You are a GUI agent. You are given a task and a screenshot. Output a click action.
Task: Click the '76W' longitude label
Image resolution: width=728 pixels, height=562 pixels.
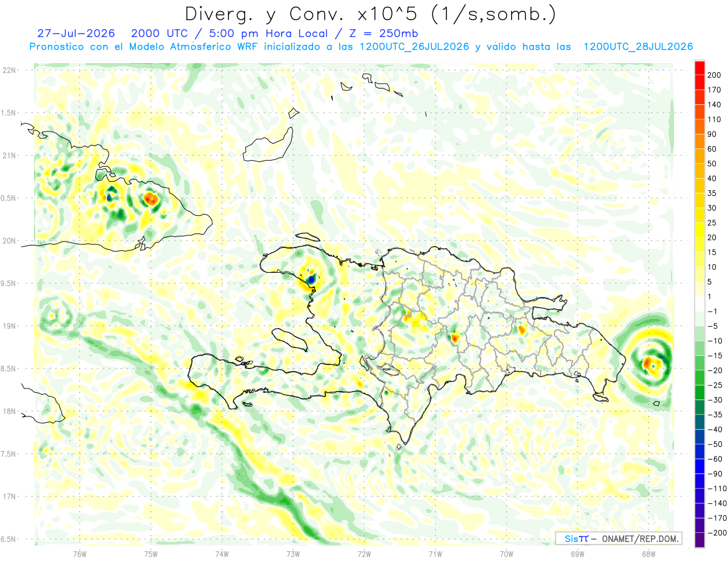(79, 553)
